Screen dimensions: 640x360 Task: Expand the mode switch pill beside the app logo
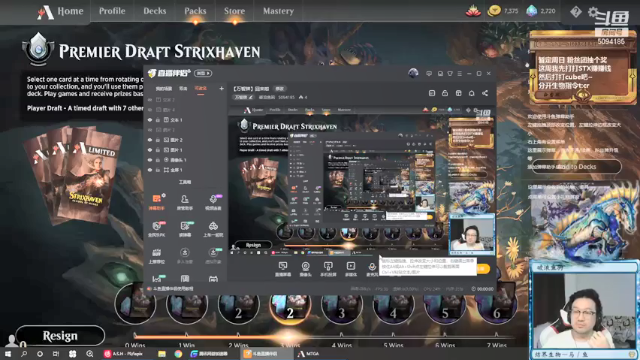(x=203, y=73)
